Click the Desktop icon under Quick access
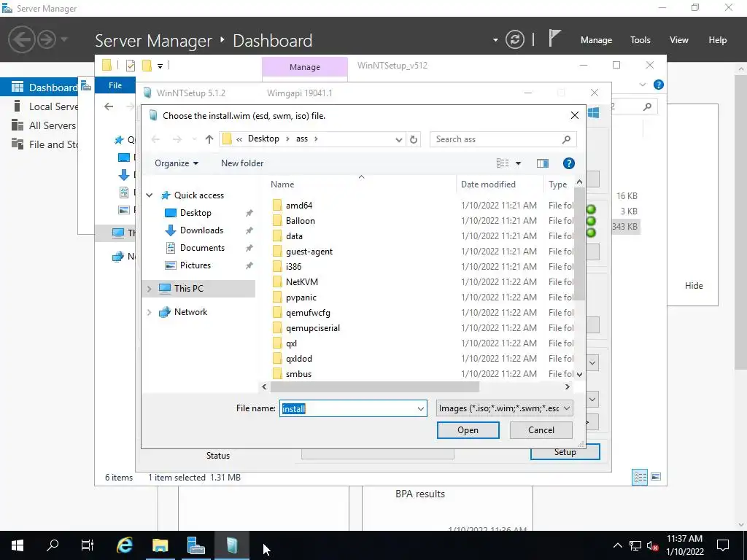 [170, 213]
